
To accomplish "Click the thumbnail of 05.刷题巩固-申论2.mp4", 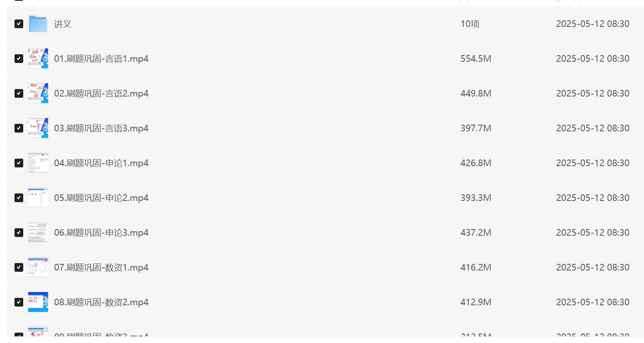I will tap(38, 198).
